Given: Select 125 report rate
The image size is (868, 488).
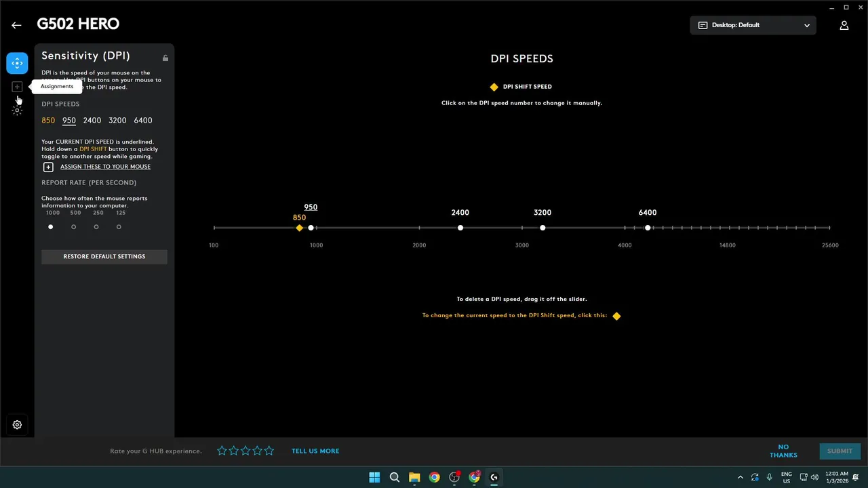Looking at the screenshot, I should tap(119, 227).
